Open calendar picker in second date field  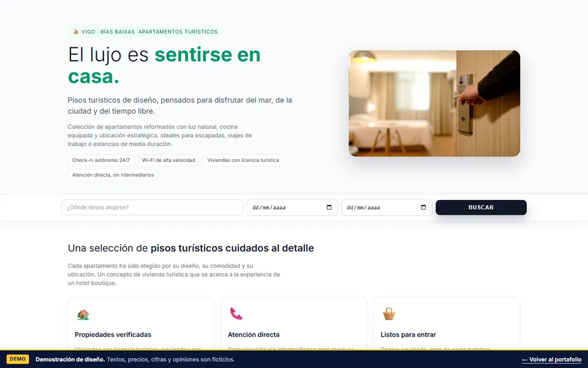point(423,207)
